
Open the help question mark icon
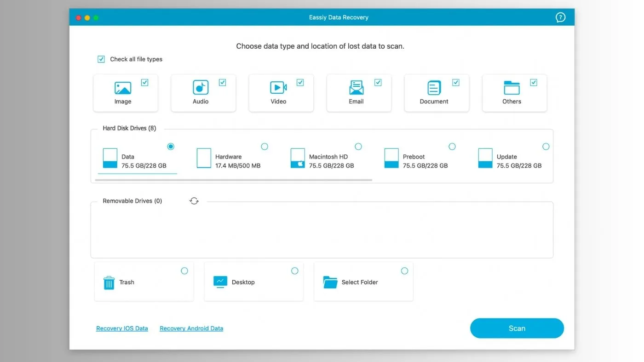(560, 17)
